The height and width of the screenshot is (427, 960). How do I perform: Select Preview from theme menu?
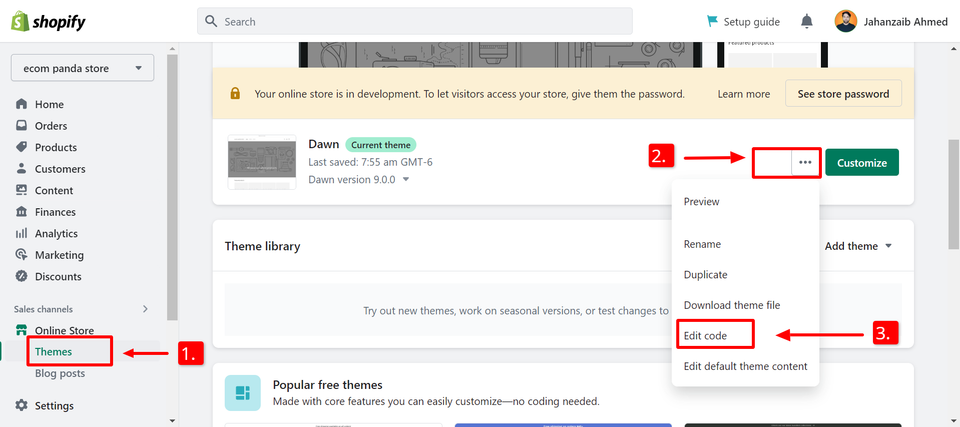(x=702, y=202)
